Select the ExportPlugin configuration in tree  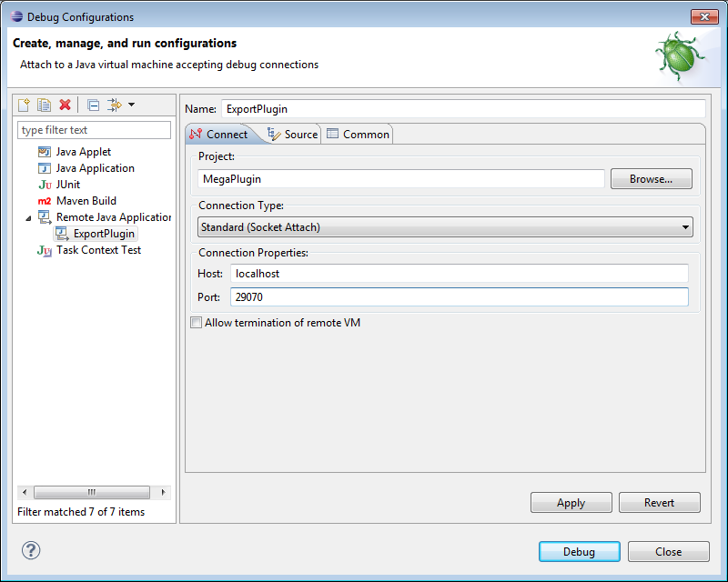[x=103, y=234]
